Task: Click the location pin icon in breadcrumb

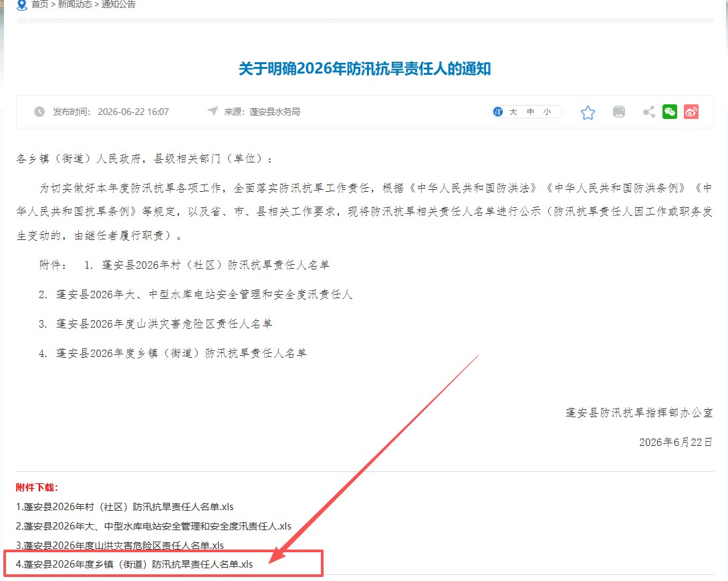Action: coord(22,5)
